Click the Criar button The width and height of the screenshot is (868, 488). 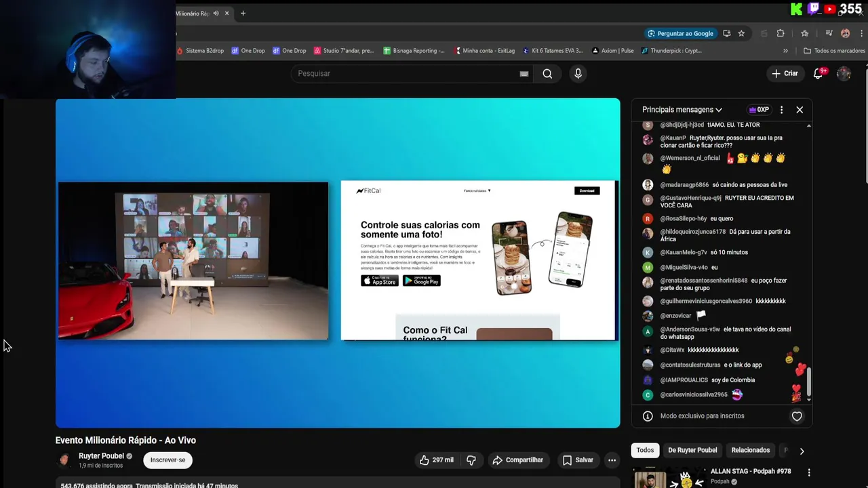click(785, 73)
